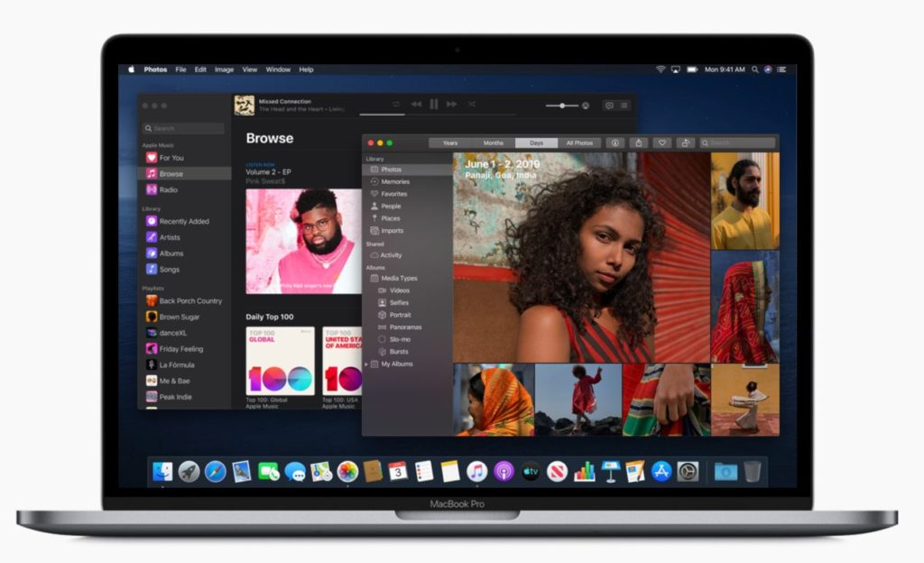Pause the currently playing song

point(433,104)
